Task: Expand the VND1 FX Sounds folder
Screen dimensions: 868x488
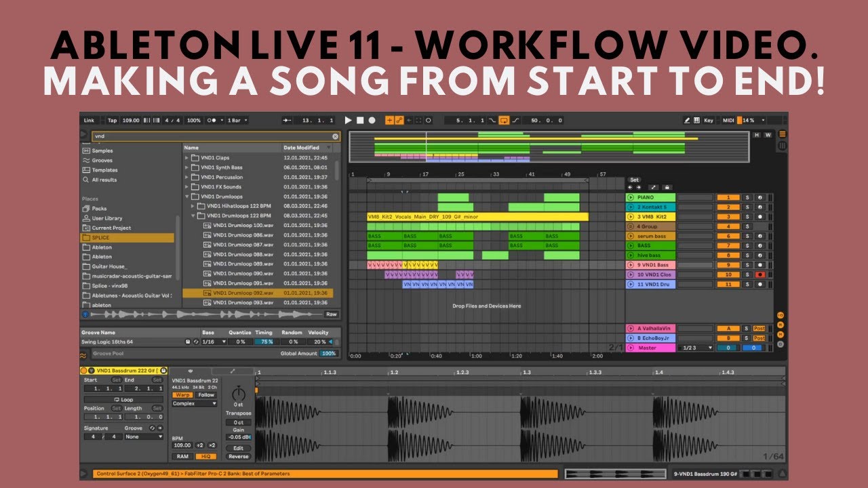Action: 187,186
